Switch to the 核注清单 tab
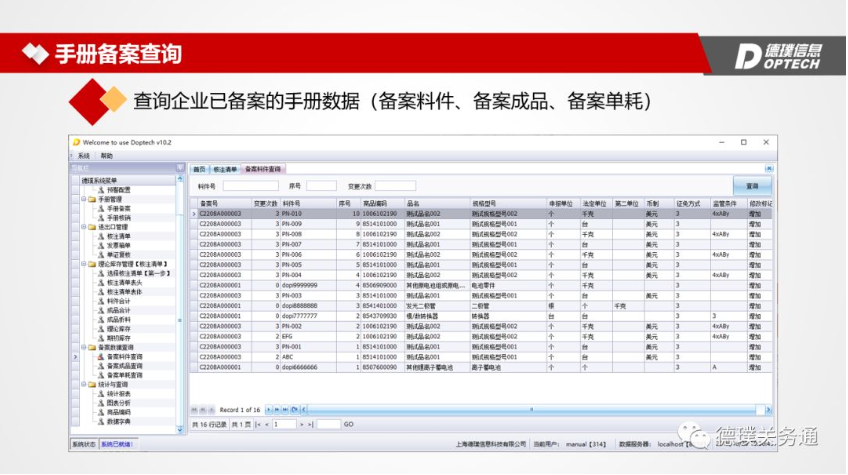Screen dimensions: 848x475 (223, 169)
